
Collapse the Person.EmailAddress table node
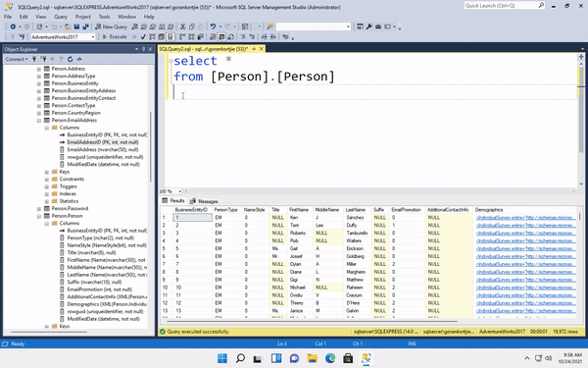[39, 121]
